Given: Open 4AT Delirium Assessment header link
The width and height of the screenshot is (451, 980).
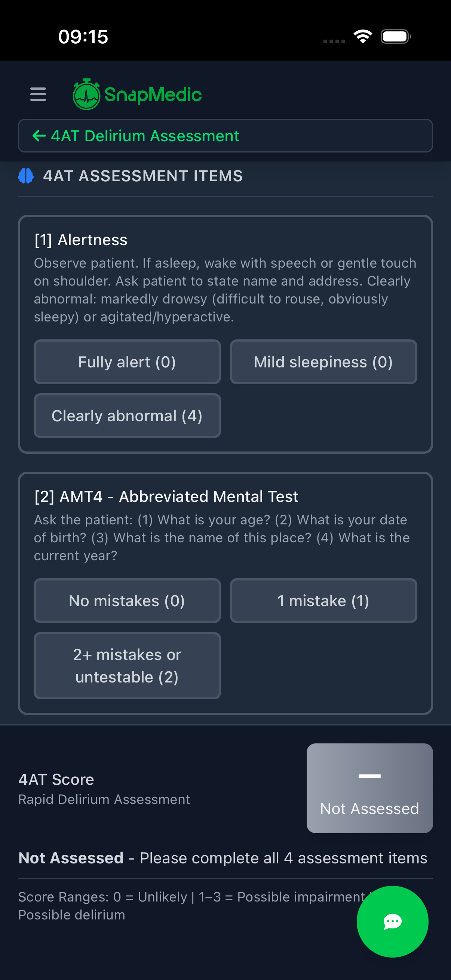Looking at the screenshot, I should (145, 135).
